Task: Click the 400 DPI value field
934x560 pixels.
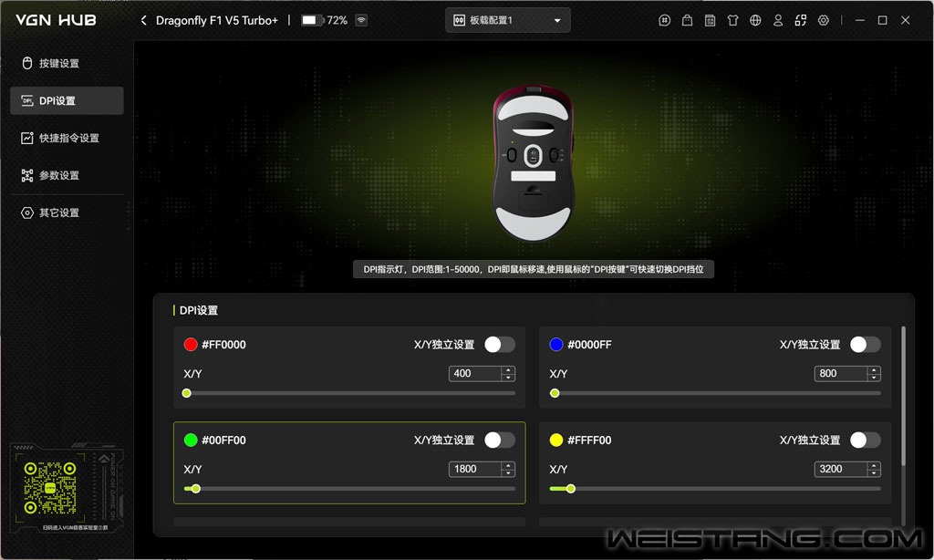Action: [475, 374]
